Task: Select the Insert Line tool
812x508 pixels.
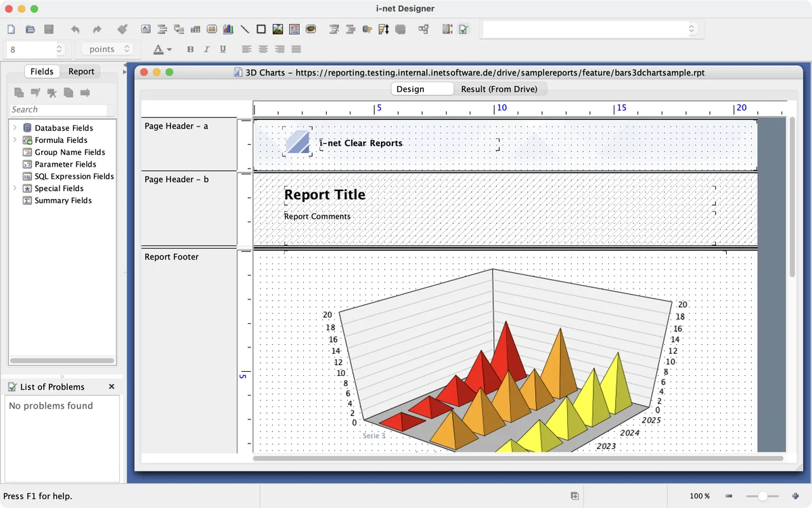Action: (x=245, y=29)
